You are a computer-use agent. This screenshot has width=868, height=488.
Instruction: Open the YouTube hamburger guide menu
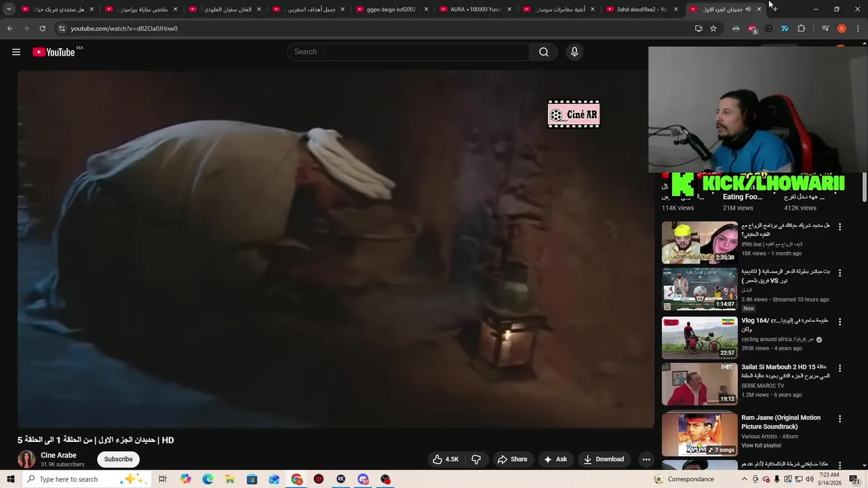[x=16, y=52]
